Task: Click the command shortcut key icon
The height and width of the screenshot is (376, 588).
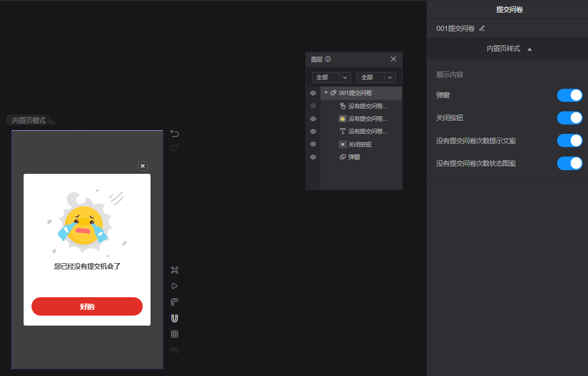Action: (x=174, y=270)
